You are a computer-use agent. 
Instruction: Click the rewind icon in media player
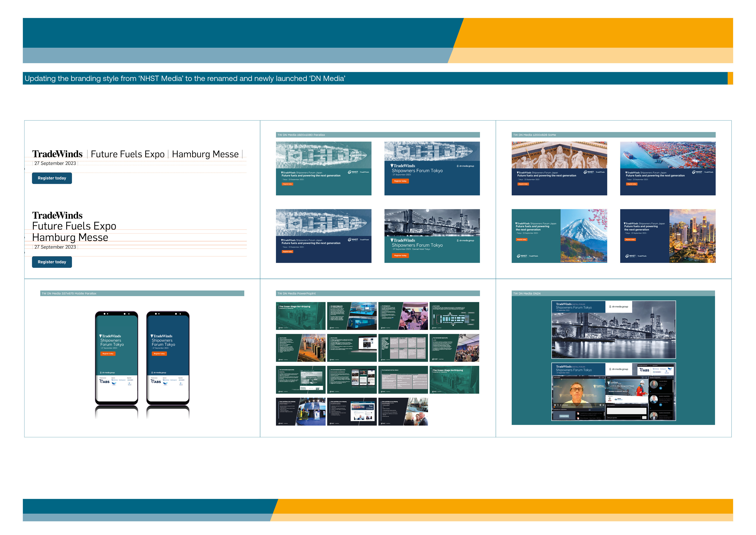point(558,405)
